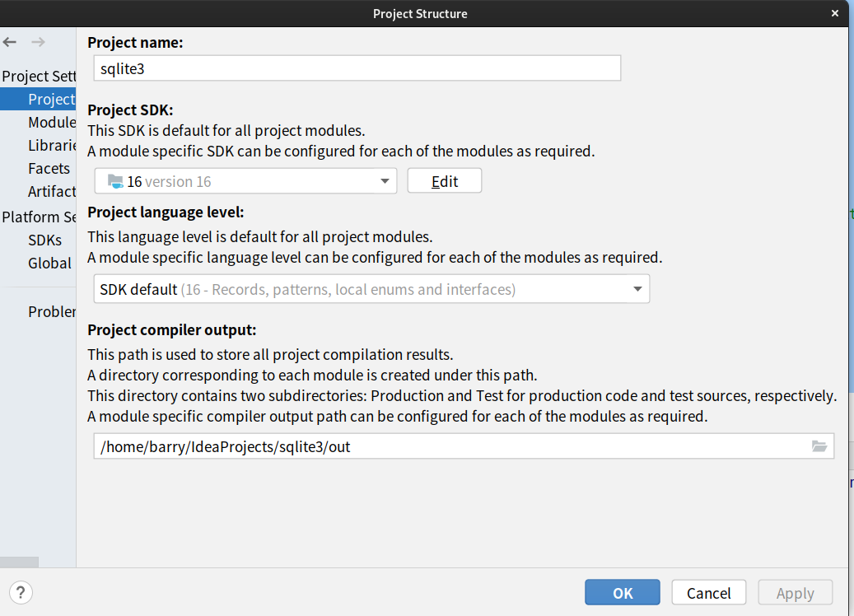Select SDKs under Platform Settings
This screenshot has width=854, height=616.
click(x=47, y=240)
